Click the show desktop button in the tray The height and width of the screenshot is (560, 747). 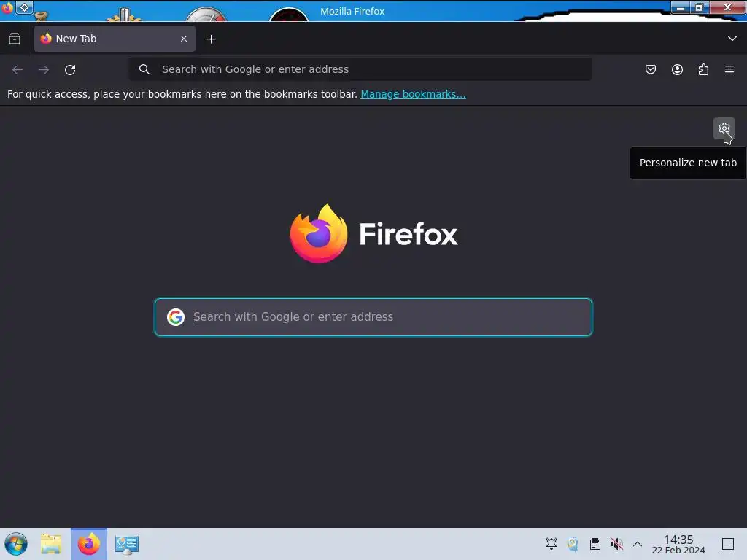pyautogui.click(x=728, y=544)
